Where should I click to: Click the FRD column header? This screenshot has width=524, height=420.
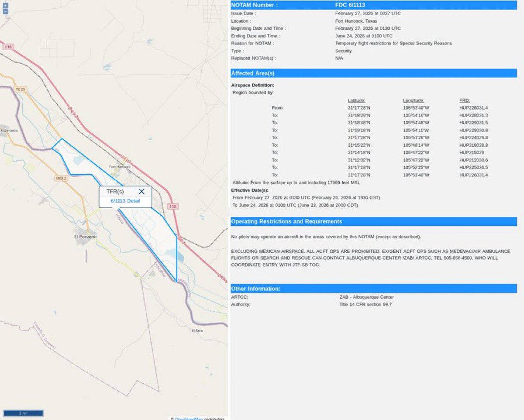[465, 100]
